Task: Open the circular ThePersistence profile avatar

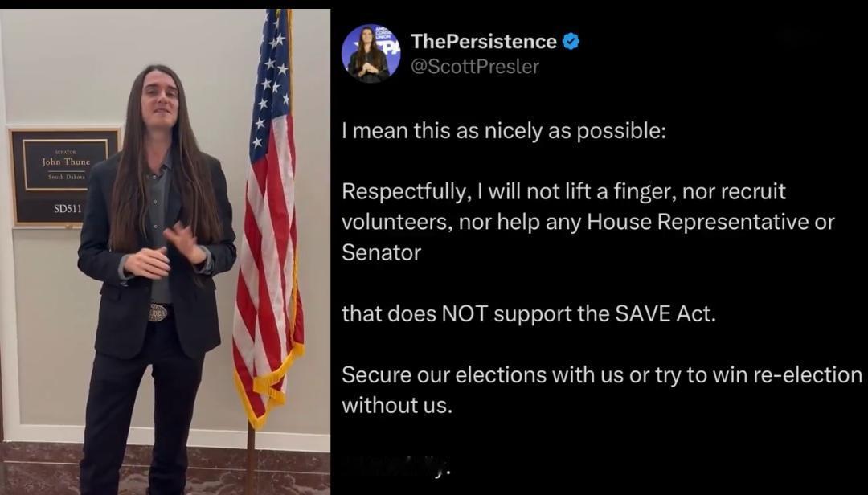Action: tap(371, 53)
